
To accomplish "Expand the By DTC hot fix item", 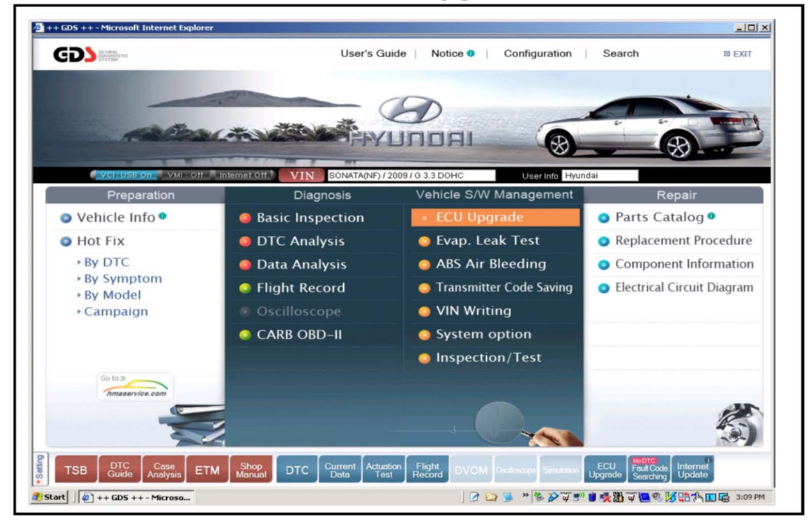I will click(x=106, y=262).
